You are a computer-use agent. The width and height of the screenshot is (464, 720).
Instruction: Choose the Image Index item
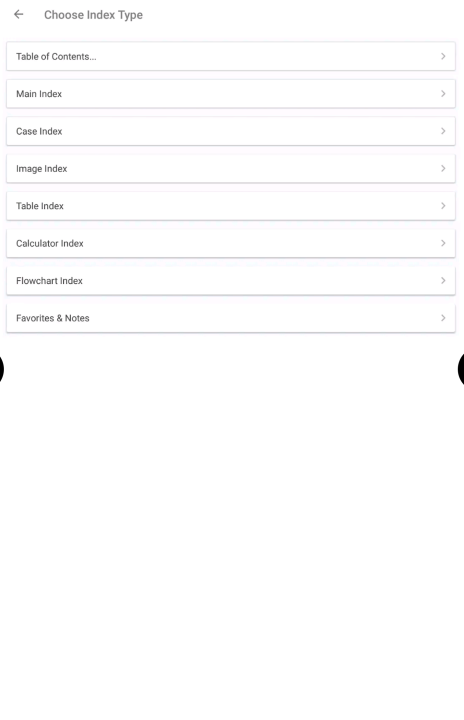231,169
